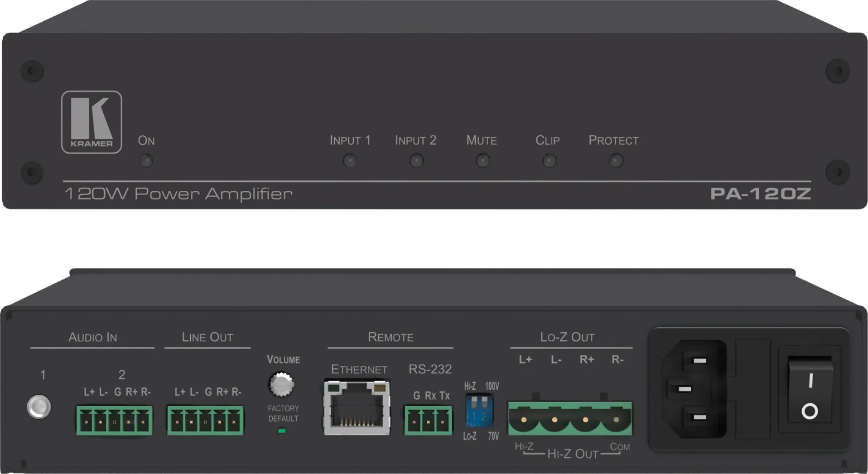This screenshot has height=474, width=868.
Task: Click the Kramer logo on front panel
Action: click(x=92, y=122)
